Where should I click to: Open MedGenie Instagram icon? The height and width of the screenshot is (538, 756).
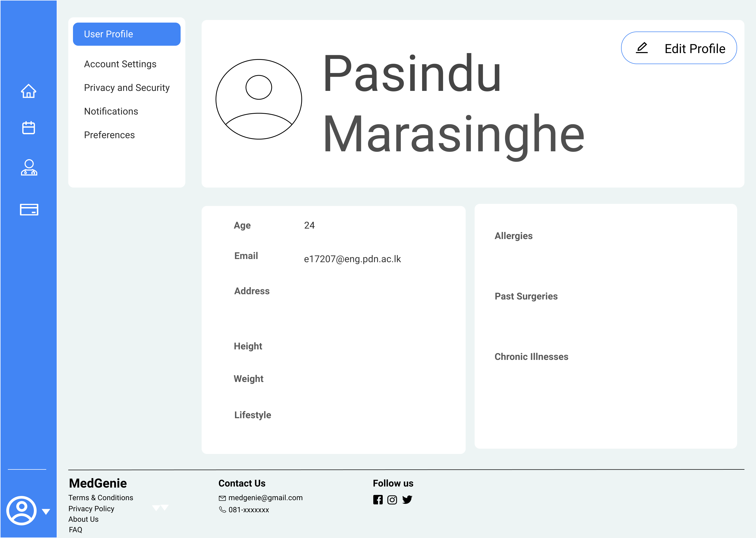point(392,500)
